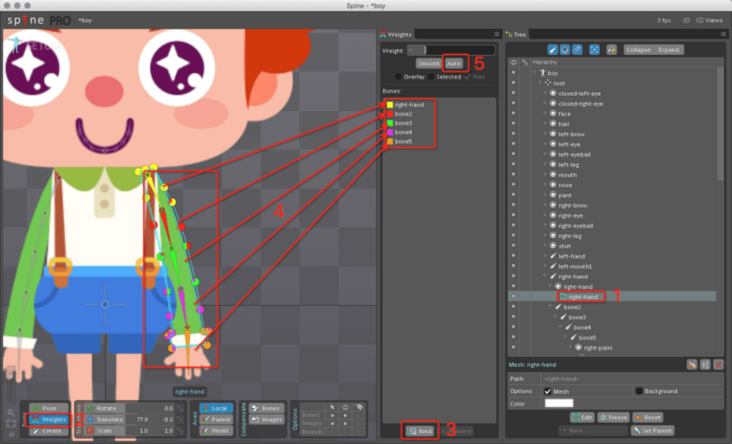The width and height of the screenshot is (732, 444).
Task: Toggle the Overlay checkbox in Weights panel
Action: (x=398, y=77)
